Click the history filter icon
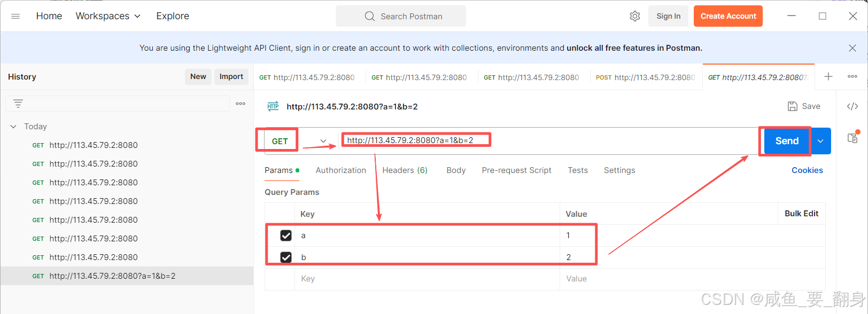The width and height of the screenshot is (868, 314). point(18,104)
